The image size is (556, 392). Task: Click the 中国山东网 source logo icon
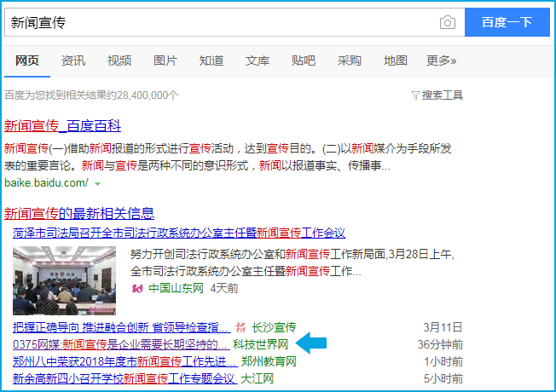pyautogui.click(x=137, y=289)
